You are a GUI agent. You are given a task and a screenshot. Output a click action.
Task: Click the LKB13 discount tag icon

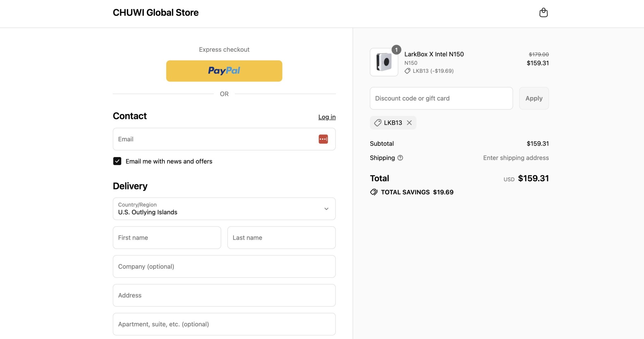tap(378, 123)
